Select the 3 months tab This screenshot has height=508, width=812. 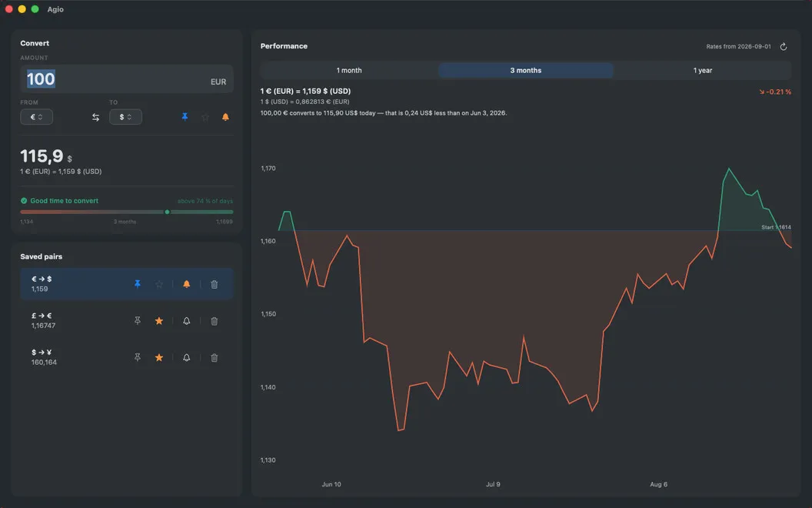tap(526, 71)
